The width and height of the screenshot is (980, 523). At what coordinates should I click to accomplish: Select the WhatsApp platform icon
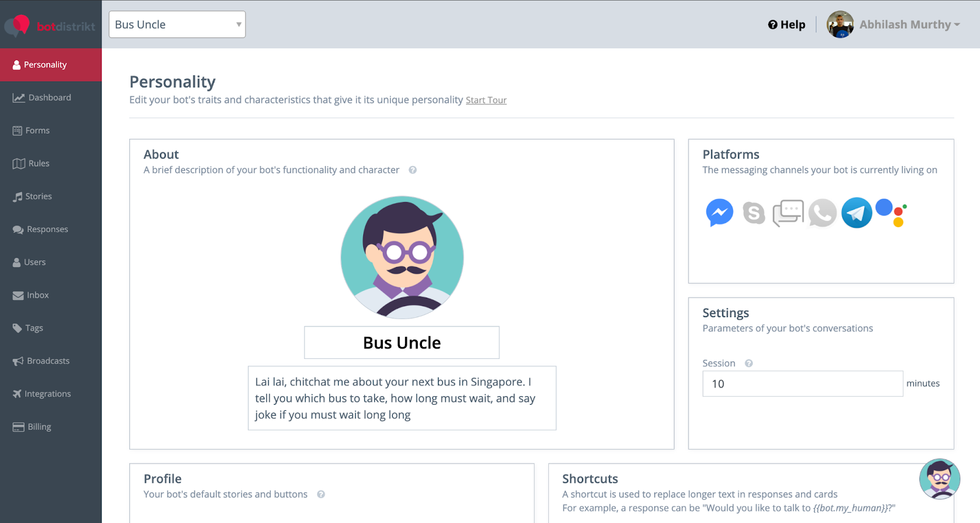[823, 213]
